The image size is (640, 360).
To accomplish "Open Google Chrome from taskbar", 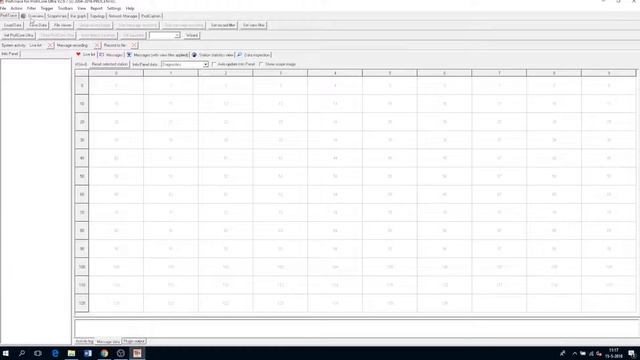I will (104, 353).
